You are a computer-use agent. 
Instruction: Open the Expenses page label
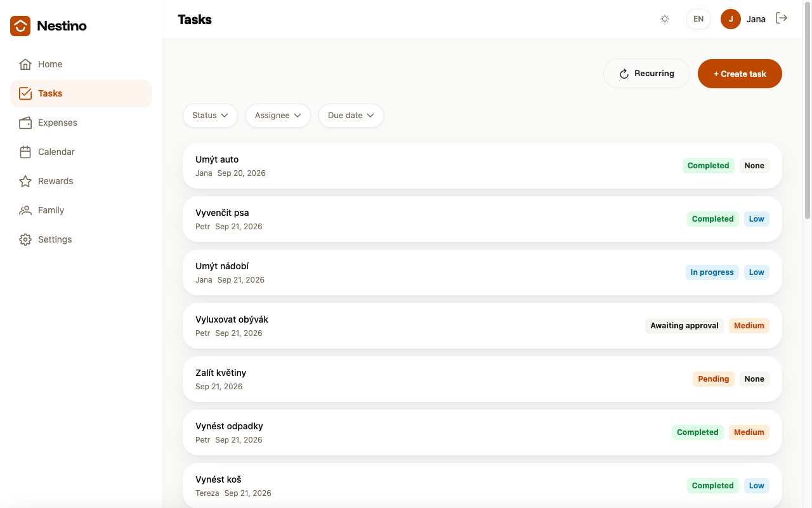[x=58, y=123]
